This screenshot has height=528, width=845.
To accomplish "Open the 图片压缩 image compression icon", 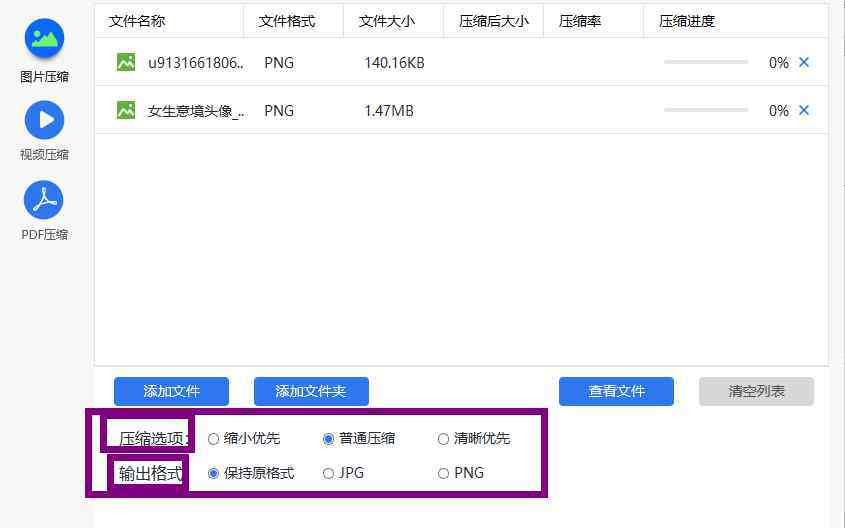I will 44,38.
